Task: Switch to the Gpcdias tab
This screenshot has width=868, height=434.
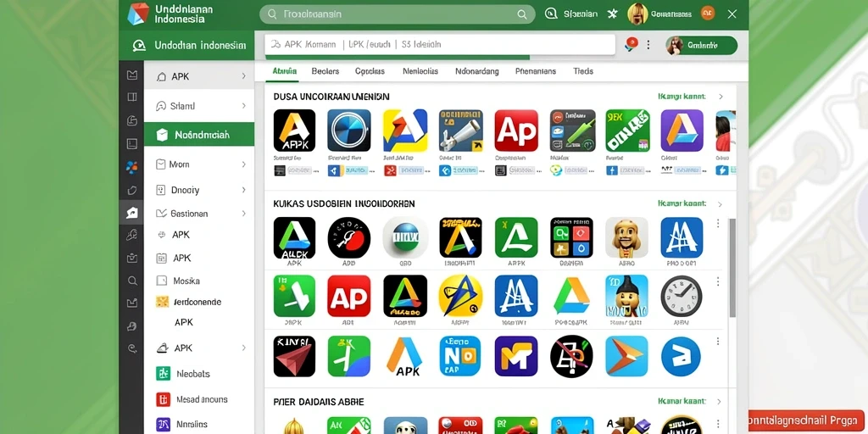Action: coord(370,71)
